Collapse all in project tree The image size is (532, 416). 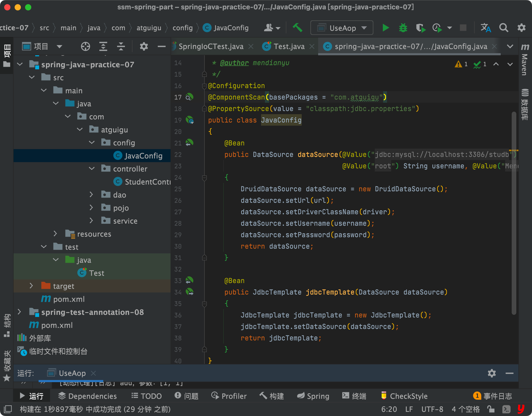[121, 47]
